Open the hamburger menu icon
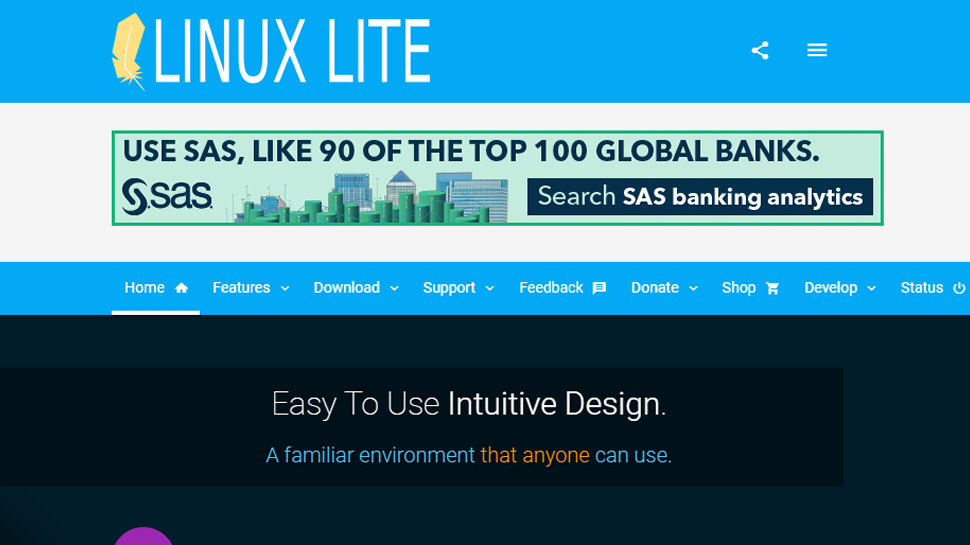The image size is (970, 545). pyautogui.click(x=817, y=50)
